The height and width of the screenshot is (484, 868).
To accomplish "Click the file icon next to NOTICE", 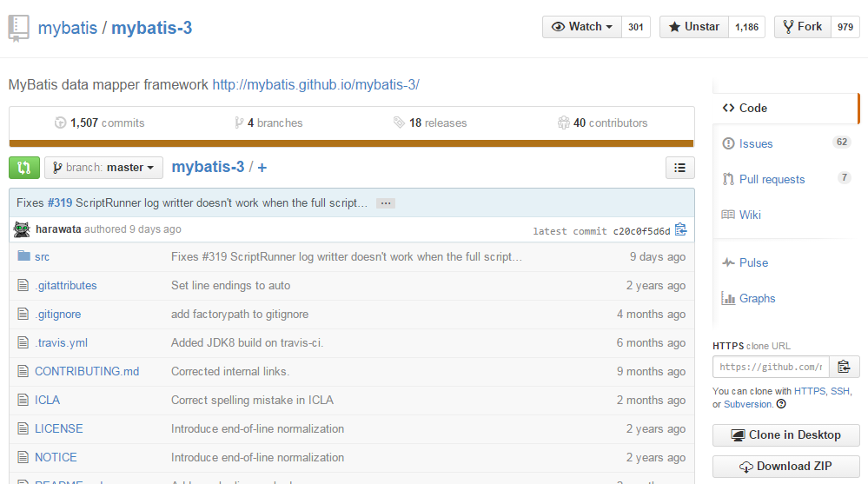I will tap(23, 457).
